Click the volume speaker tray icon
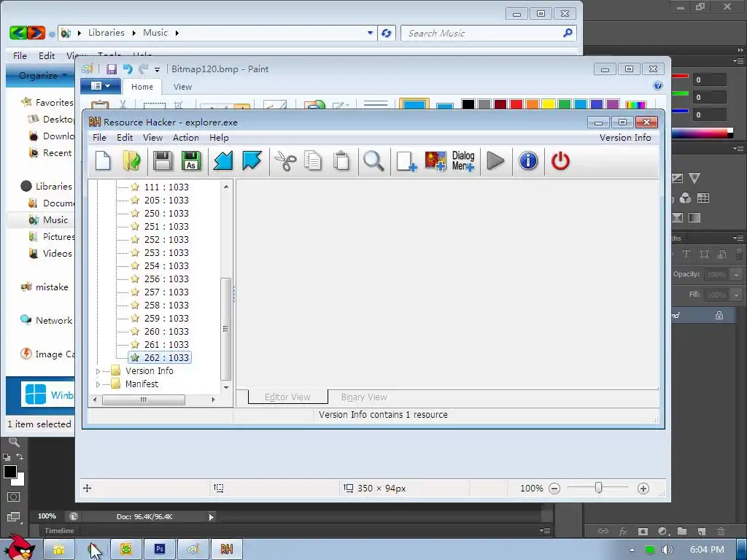 point(667,550)
